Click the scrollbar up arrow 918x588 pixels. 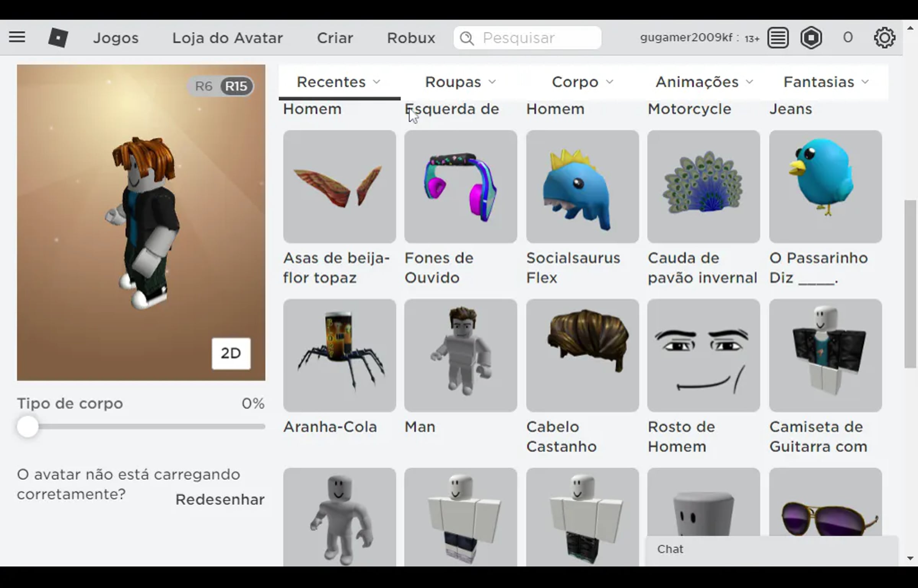[x=910, y=28]
